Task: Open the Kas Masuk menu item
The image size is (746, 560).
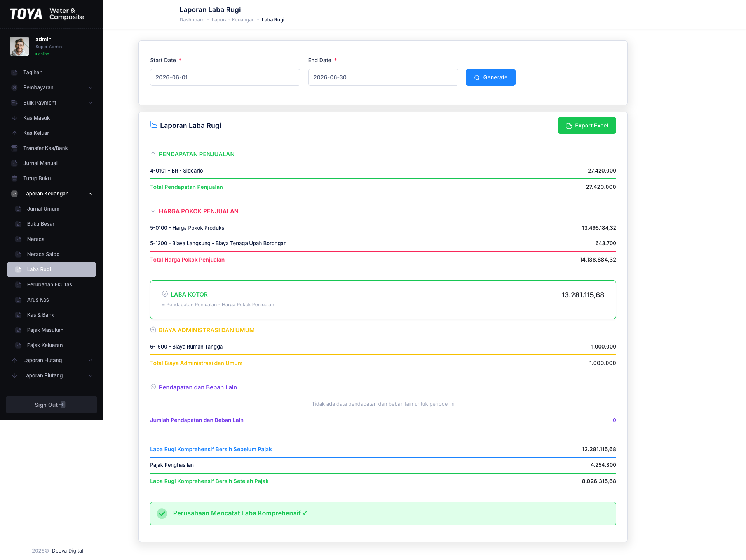Action: tap(51, 118)
